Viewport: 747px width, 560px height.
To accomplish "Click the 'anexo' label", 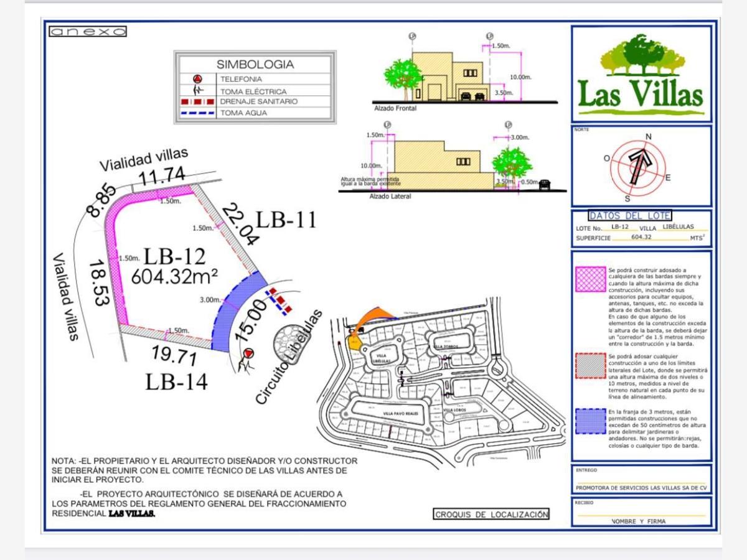I will click(x=88, y=30).
